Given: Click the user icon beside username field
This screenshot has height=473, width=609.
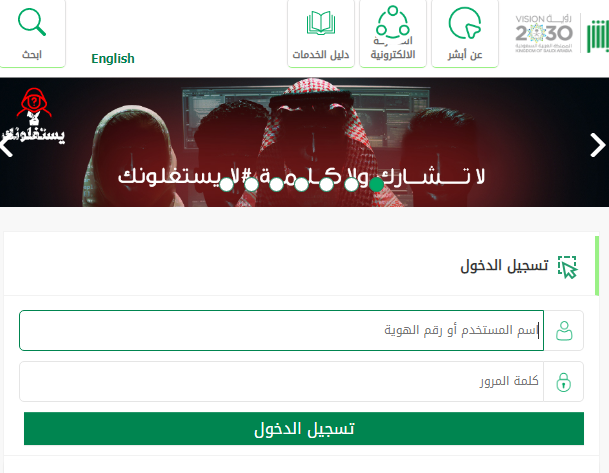Looking at the screenshot, I should [x=564, y=330].
